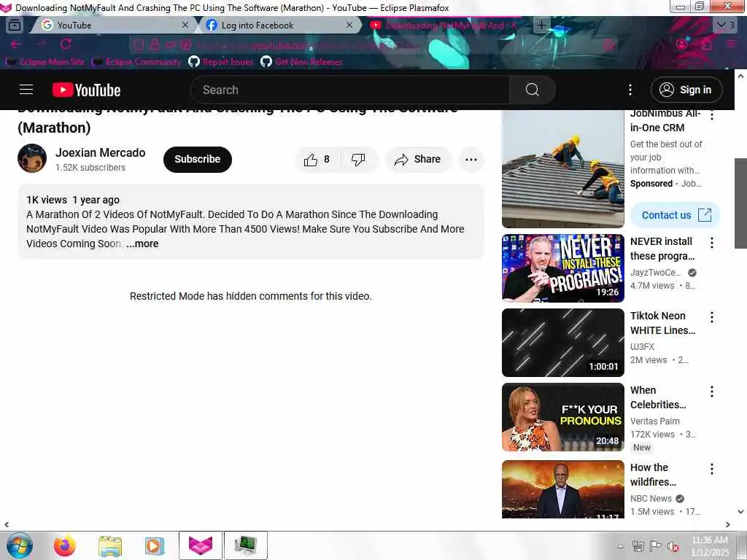
Task: Go back with browser back arrow
Action: [16, 44]
